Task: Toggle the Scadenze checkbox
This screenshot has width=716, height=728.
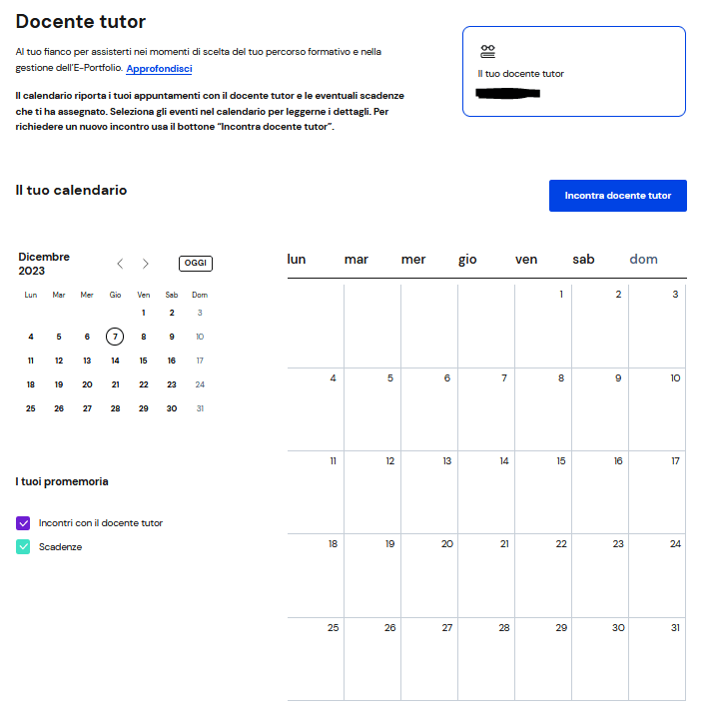Action: click(23, 547)
